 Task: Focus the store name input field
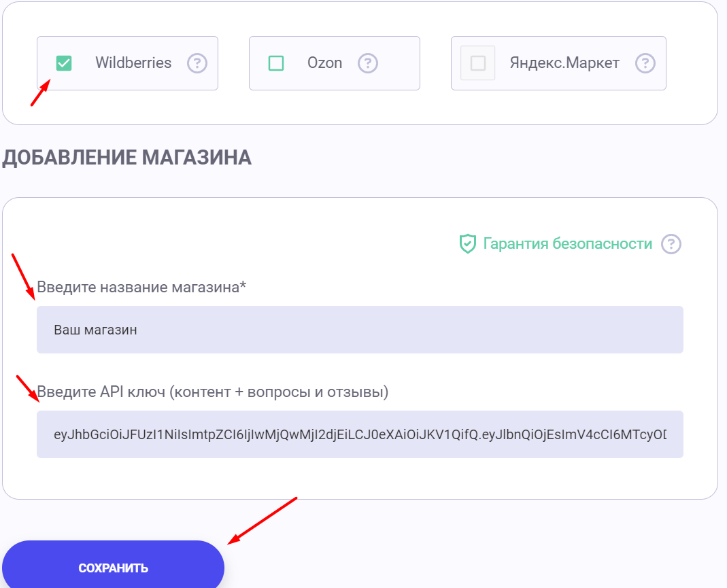pyautogui.click(x=360, y=330)
